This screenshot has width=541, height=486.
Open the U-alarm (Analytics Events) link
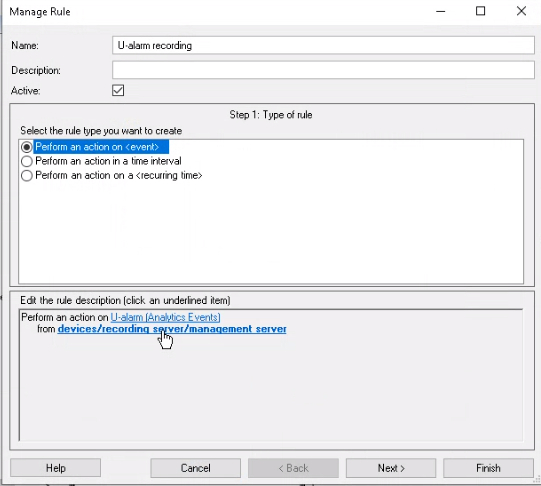[165, 317]
